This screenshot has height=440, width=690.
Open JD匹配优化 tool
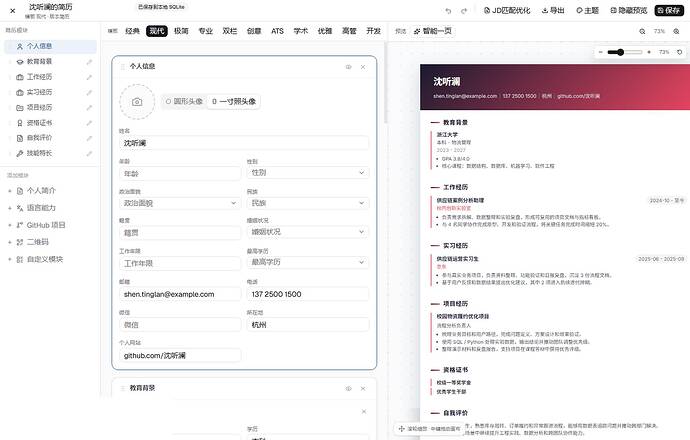click(x=507, y=11)
